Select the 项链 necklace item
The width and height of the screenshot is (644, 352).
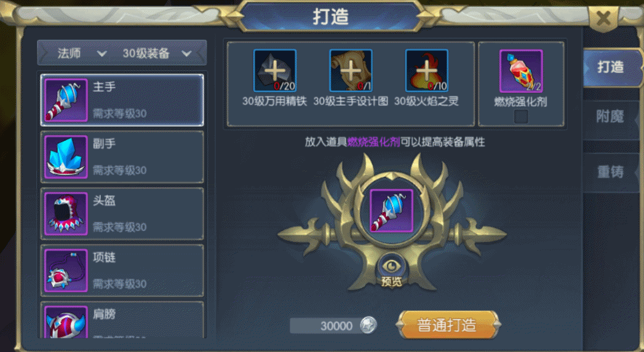coord(122,270)
